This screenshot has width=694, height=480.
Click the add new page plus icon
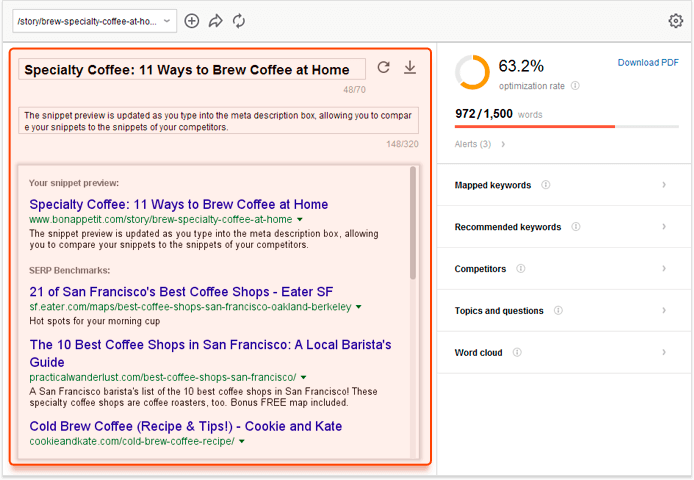[x=192, y=21]
